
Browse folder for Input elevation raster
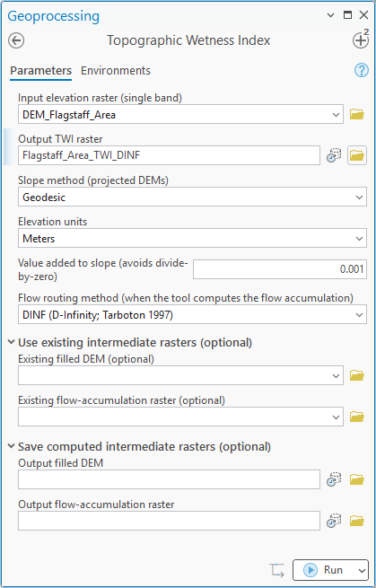point(357,114)
